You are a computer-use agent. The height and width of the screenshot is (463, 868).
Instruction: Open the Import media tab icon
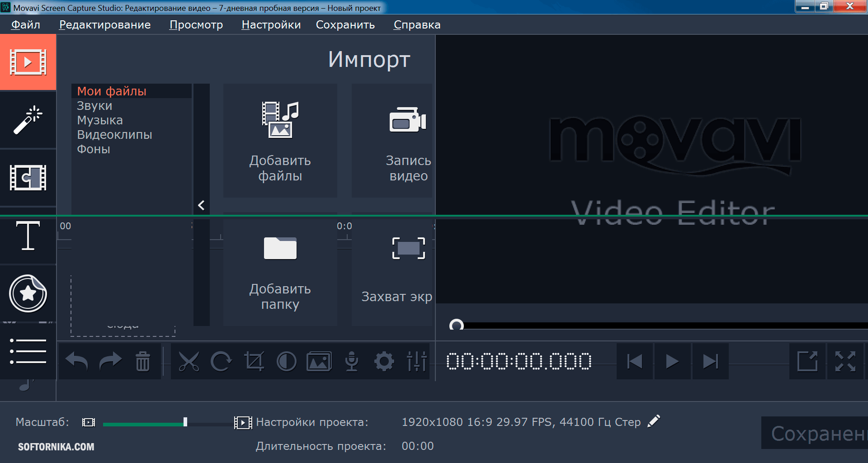click(x=28, y=62)
